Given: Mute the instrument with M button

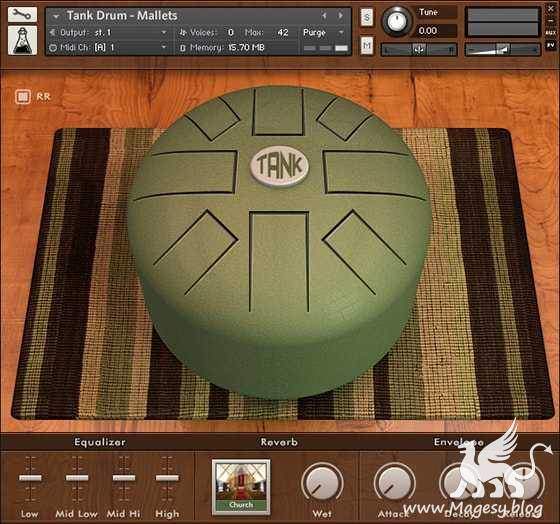Looking at the screenshot, I should click(367, 45).
